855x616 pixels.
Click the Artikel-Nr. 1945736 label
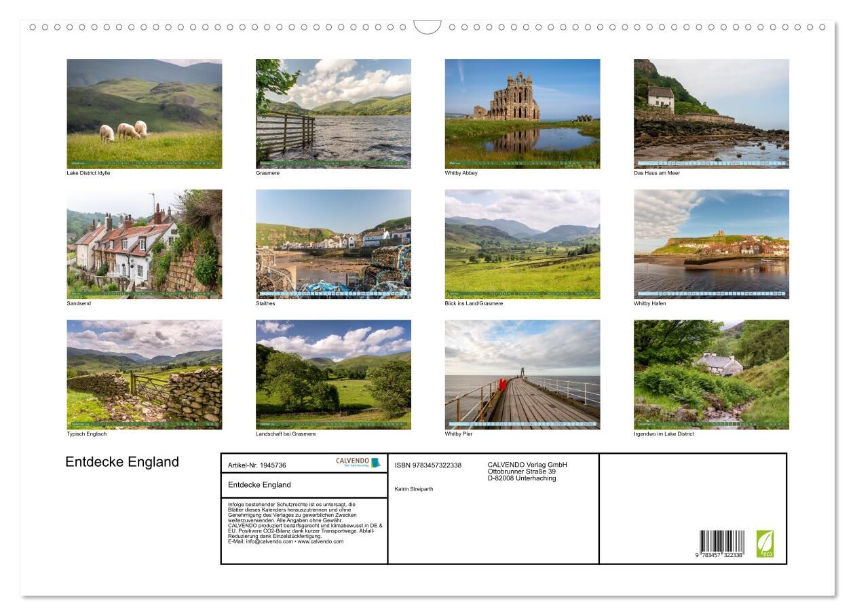click(257, 465)
